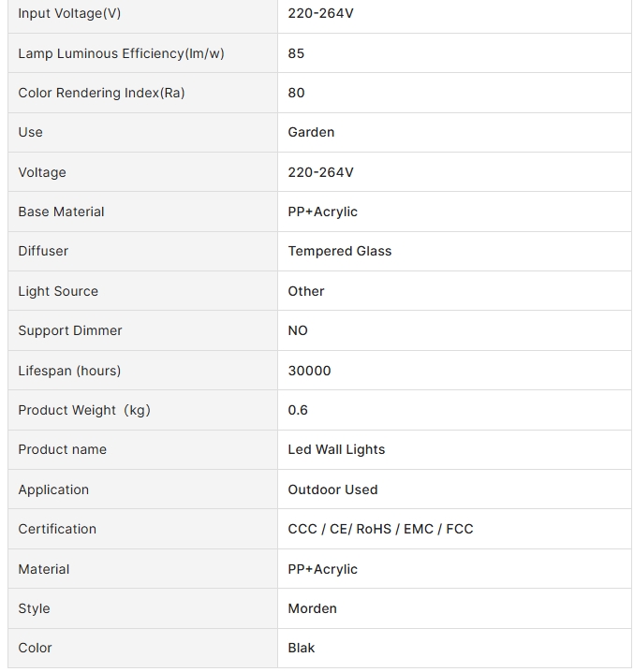
Task: Select the Garden value in Use row
Action: [311, 132]
